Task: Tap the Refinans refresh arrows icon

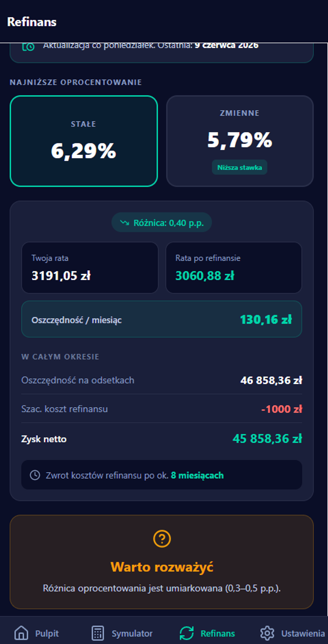Action: [x=187, y=633]
